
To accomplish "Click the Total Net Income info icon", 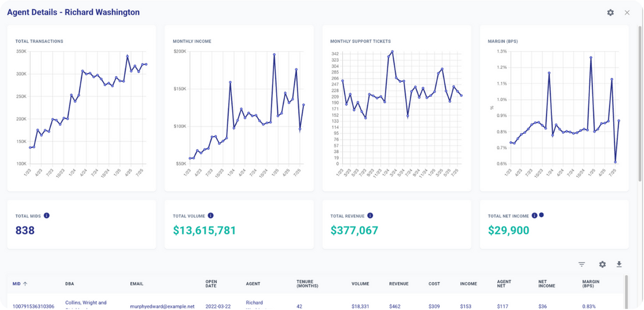I will point(534,216).
